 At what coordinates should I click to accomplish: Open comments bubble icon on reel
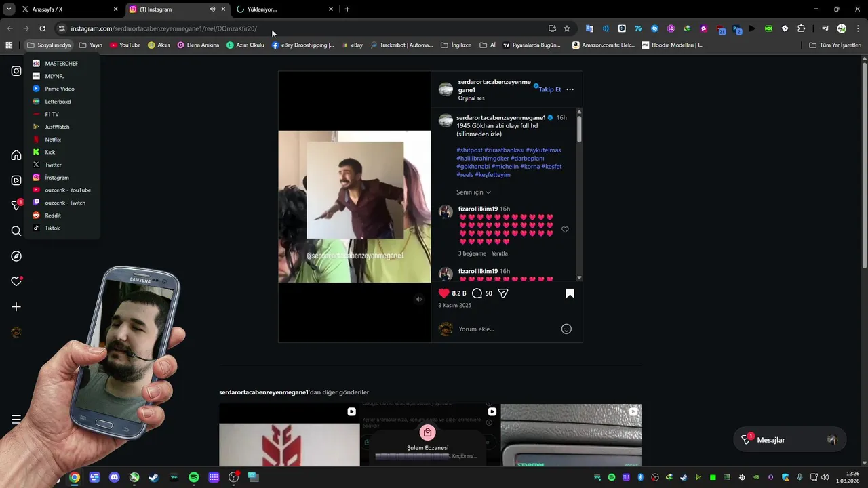[x=477, y=293]
